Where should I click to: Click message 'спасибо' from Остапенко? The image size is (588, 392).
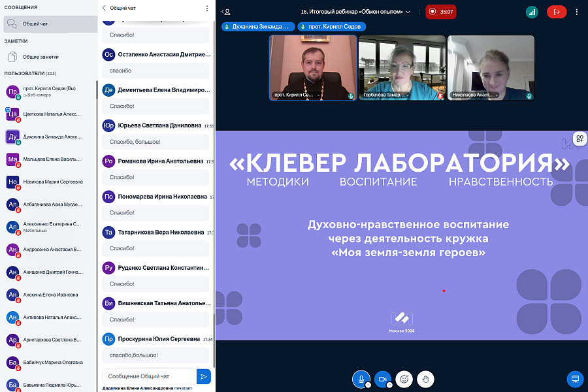coord(155,71)
